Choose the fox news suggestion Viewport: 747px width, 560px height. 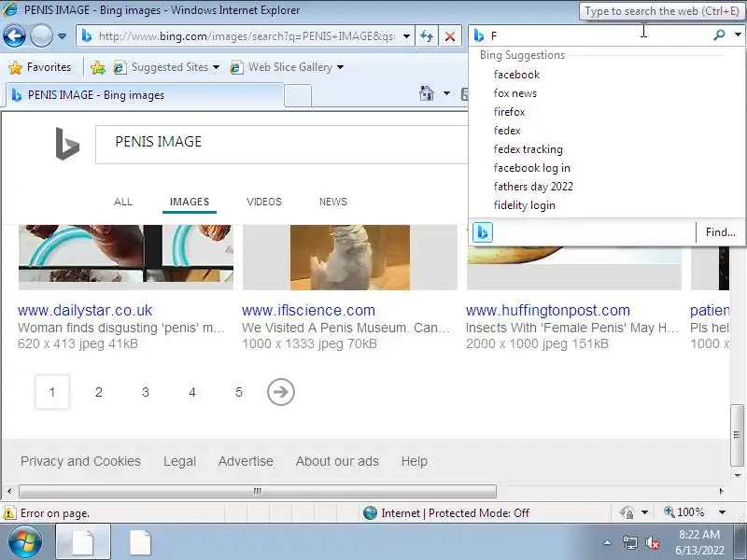[x=515, y=93]
